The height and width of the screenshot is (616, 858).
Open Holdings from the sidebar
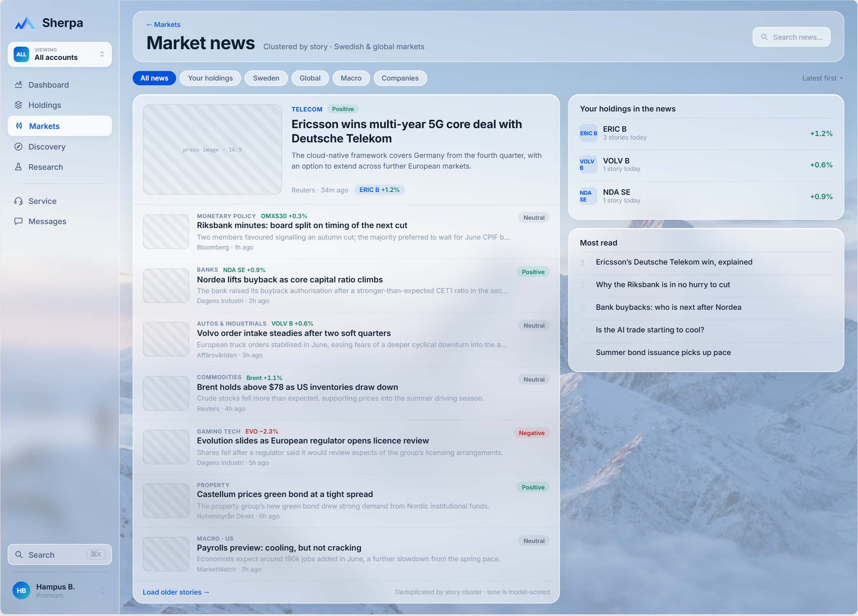pyautogui.click(x=60, y=105)
